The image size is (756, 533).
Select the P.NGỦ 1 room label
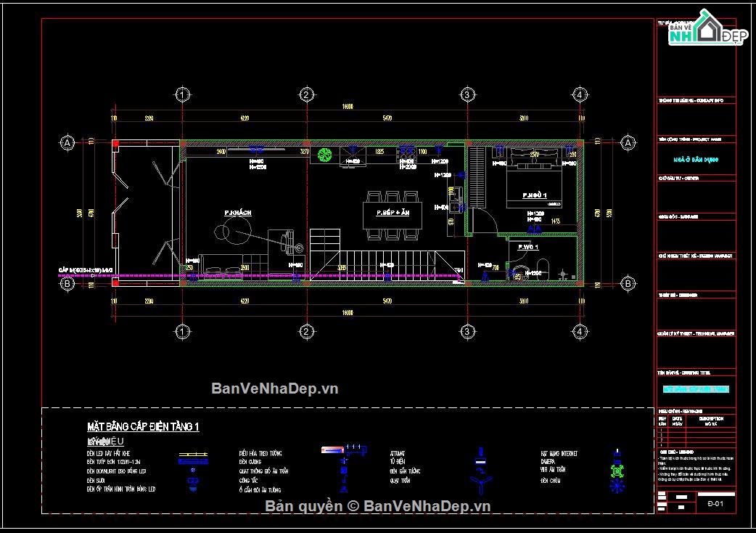535,195
